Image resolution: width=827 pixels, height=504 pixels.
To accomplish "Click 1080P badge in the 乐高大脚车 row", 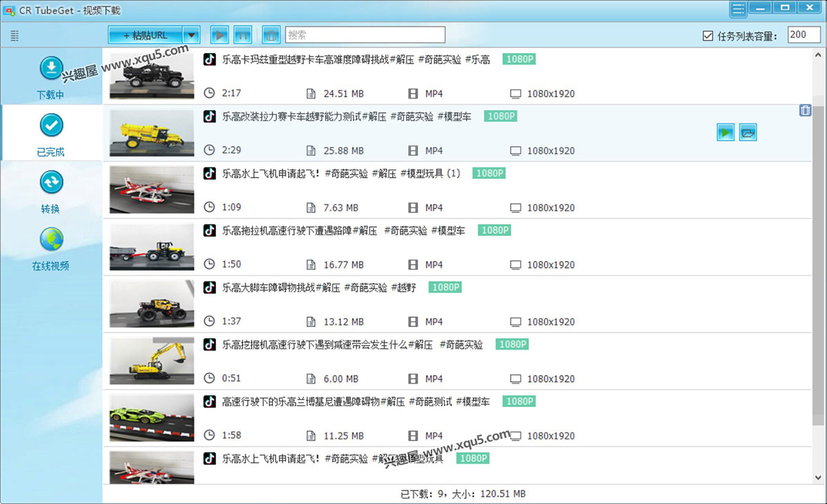I will point(445,287).
